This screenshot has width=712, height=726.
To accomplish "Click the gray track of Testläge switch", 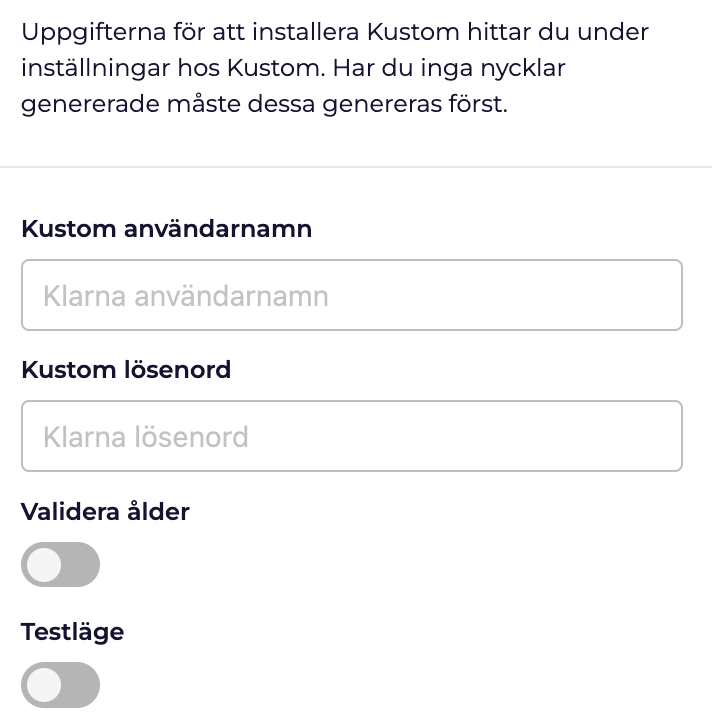I will (x=82, y=685).
